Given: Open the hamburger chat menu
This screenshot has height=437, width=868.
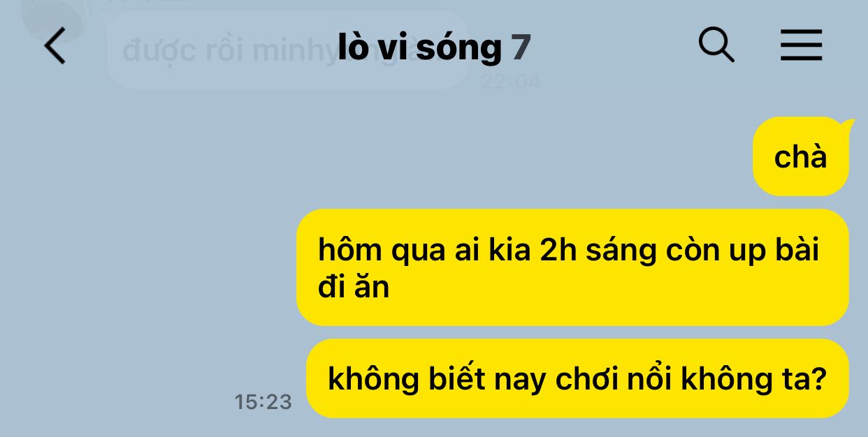Looking at the screenshot, I should (x=801, y=46).
